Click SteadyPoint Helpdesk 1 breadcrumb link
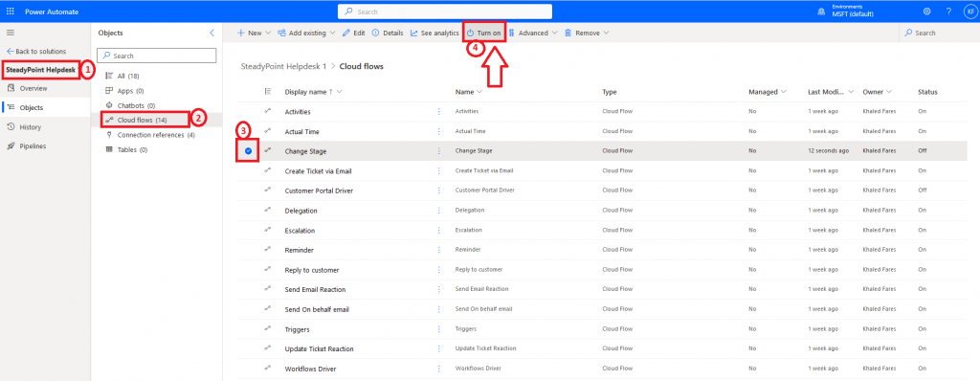 (283, 66)
